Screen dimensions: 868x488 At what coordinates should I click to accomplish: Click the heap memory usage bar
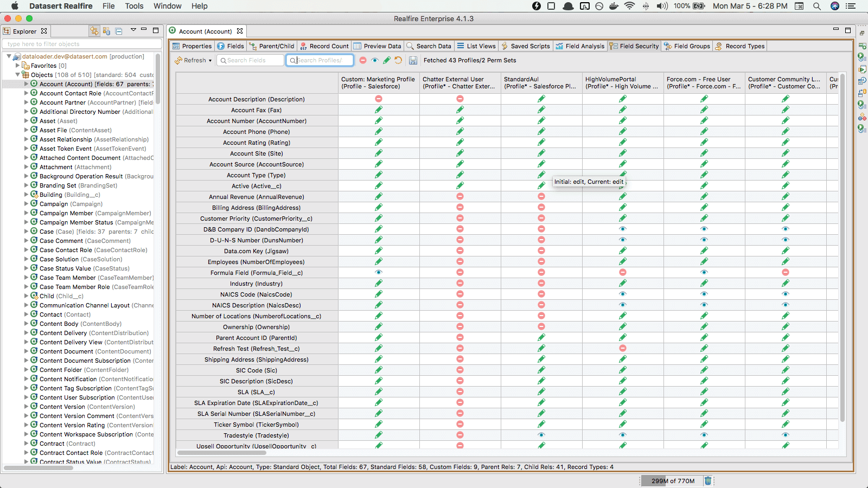pyautogui.click(x=673, y=481)
